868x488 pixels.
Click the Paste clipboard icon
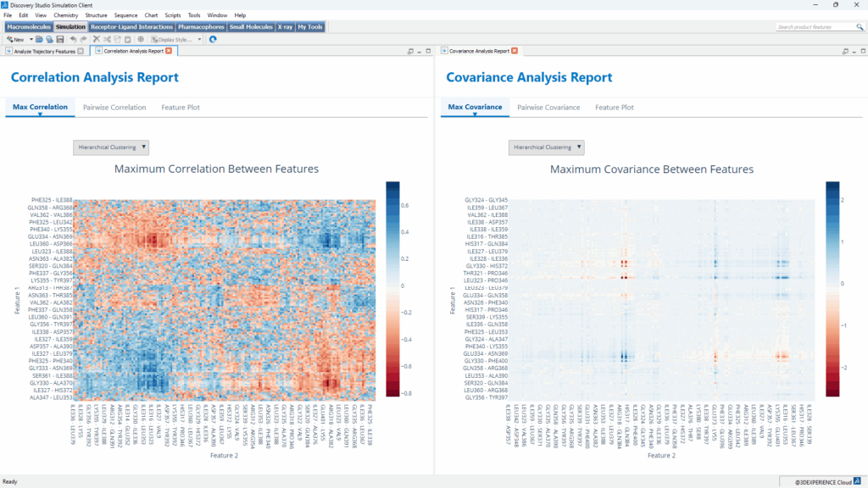pyautogui.click(x=128, y=39)
